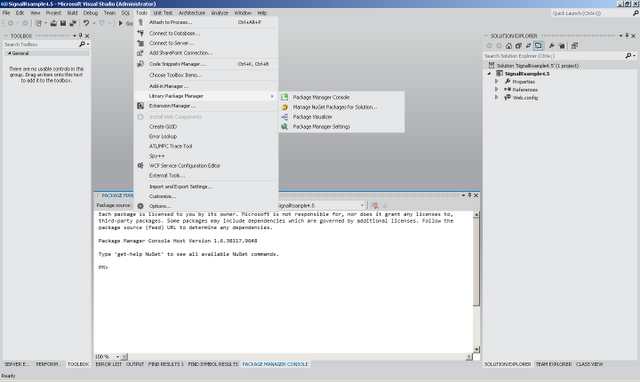Toggle auto-hide pin on Solution Explorer
Screen dimensions: 640x382
coord(627,36)
